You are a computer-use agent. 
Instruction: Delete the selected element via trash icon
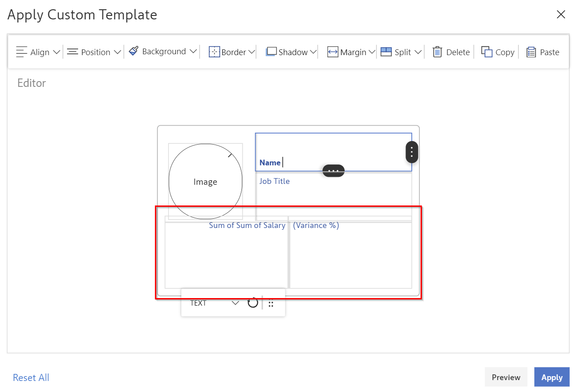[x=437, y=52]
